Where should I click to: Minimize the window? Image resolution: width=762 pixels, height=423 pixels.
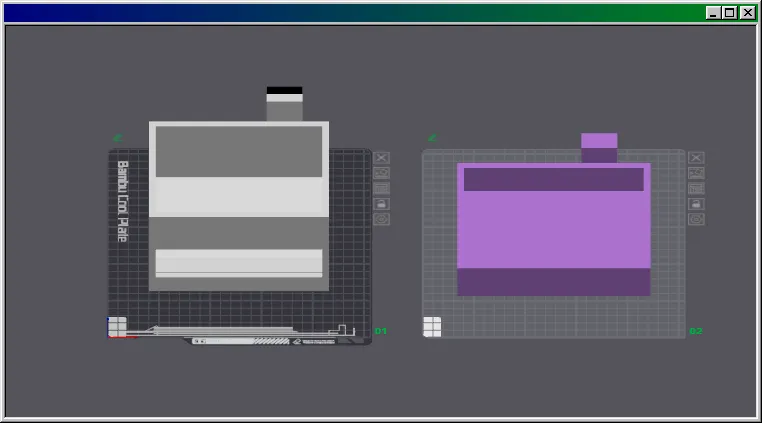pyautogui.click(x=713, y=13)
